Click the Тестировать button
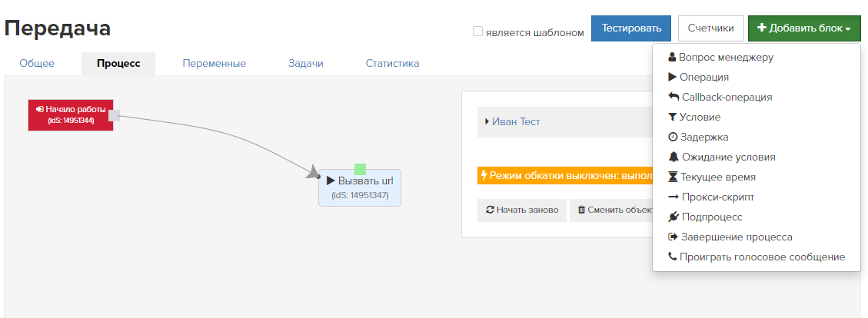This screenshot has height=318, width=868. point(631,28)
